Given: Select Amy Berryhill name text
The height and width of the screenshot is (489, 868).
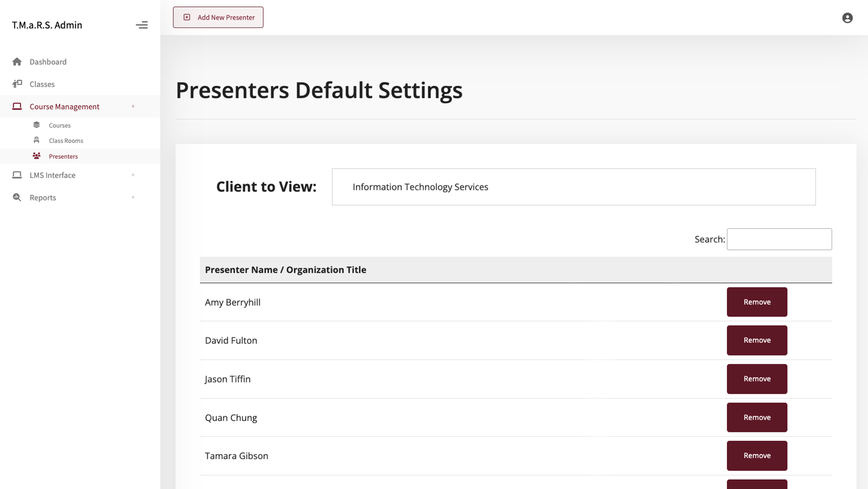Looking at the screenshot, I should (233, 302).
